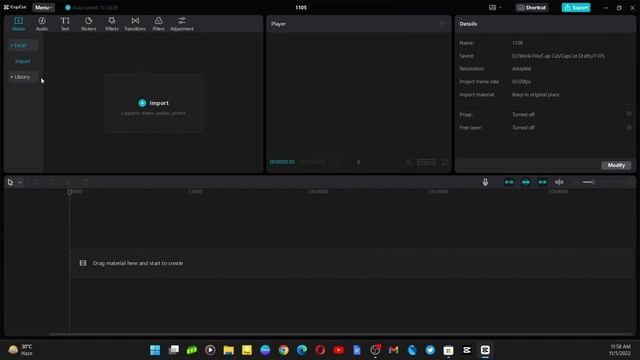Viewport: 640px width, 360px height.
Task: Click the Export button
Action: coord(576,7)
